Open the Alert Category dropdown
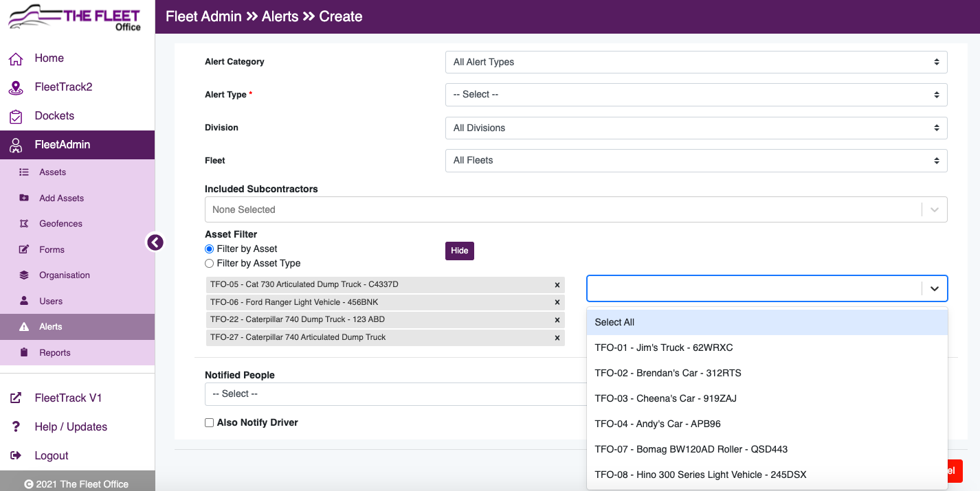The height and width of the screenshot is (491, 980). 695,62
